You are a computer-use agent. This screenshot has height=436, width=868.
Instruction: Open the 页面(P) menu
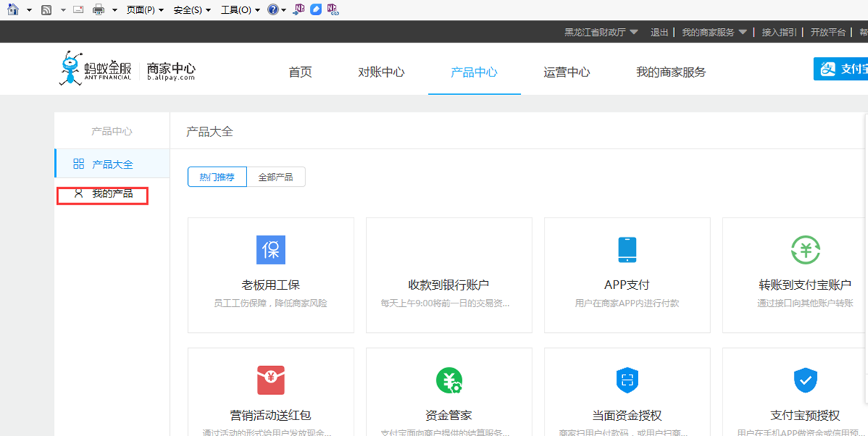(145, 10)
